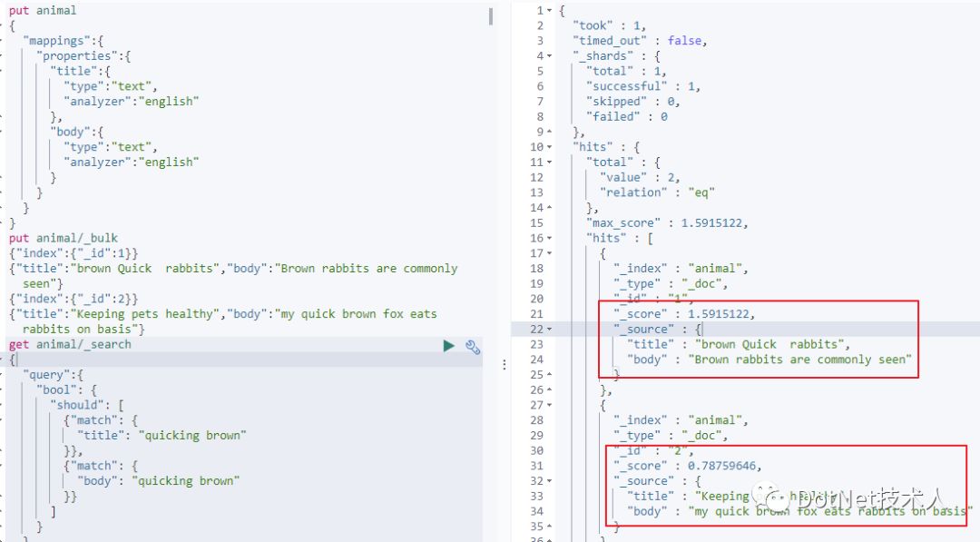Toggle the fold arrow at response line 25
The width and height of the screenshot is (980, 542).
point(549,374)
